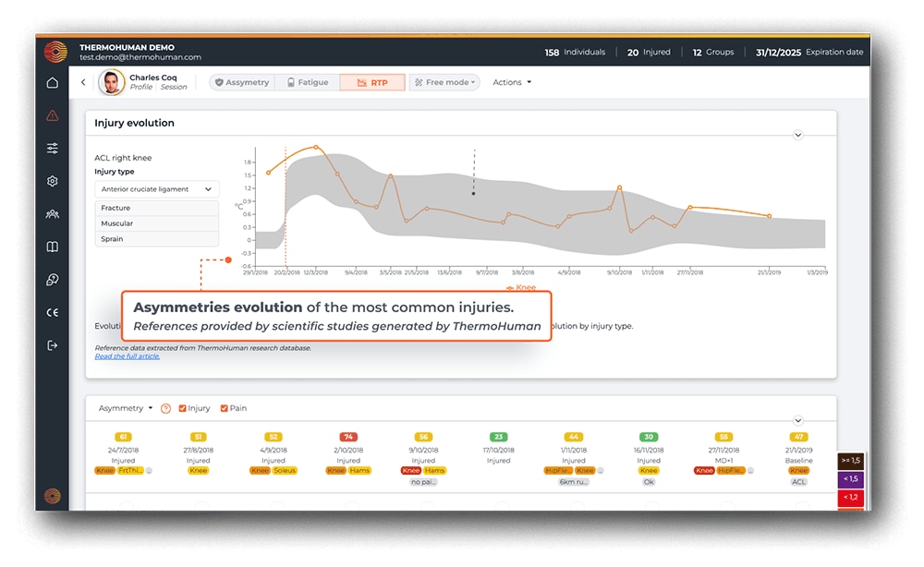
Task: Open the Asymmetry metric dropdown
Action: click(x=126, y=408)
